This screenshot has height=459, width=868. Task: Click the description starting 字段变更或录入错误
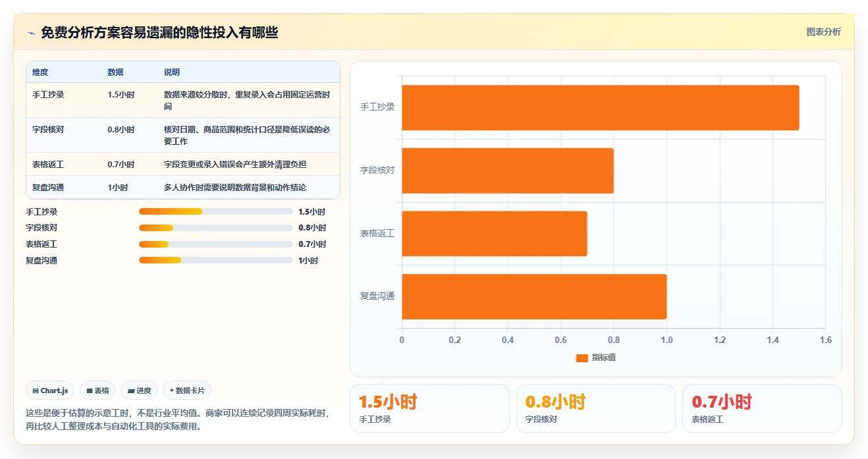tap(235, 165)
